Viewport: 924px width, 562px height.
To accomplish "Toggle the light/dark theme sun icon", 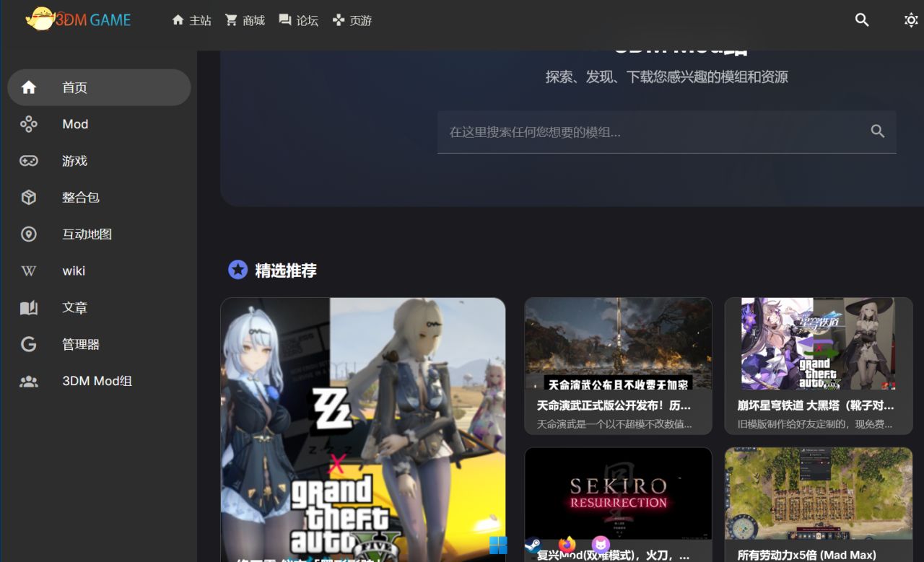I will tap(911, 20).
